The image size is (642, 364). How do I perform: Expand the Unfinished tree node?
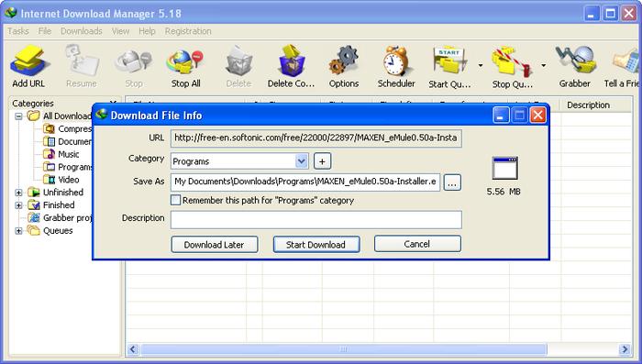pos(18,193)
